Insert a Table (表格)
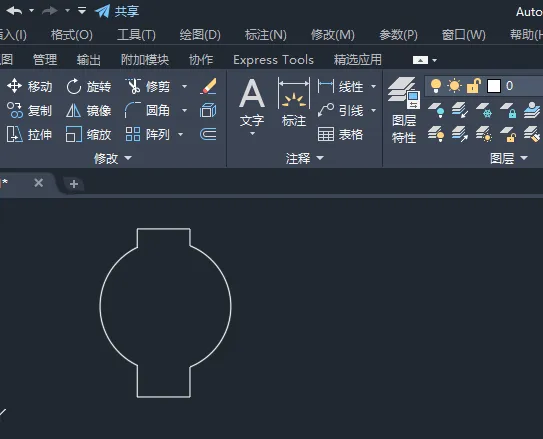The height and width of the screenshot is (439, 543). click(x=340, y=134)
